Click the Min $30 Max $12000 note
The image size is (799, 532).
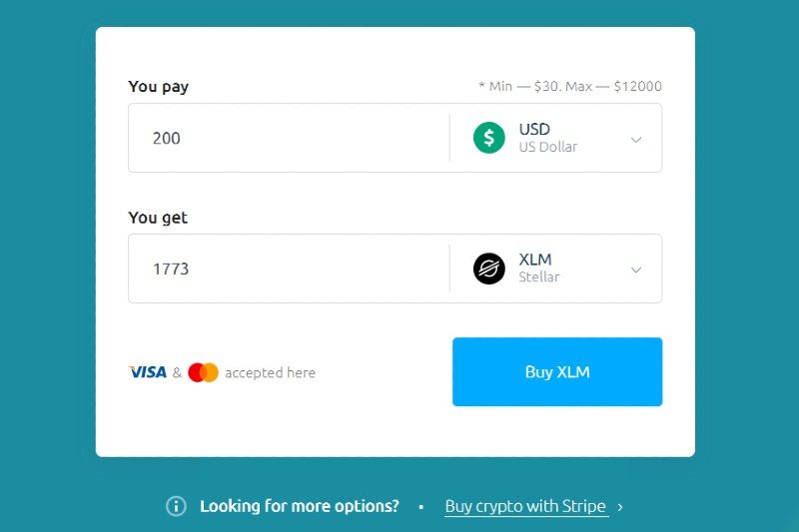point(569,87)
